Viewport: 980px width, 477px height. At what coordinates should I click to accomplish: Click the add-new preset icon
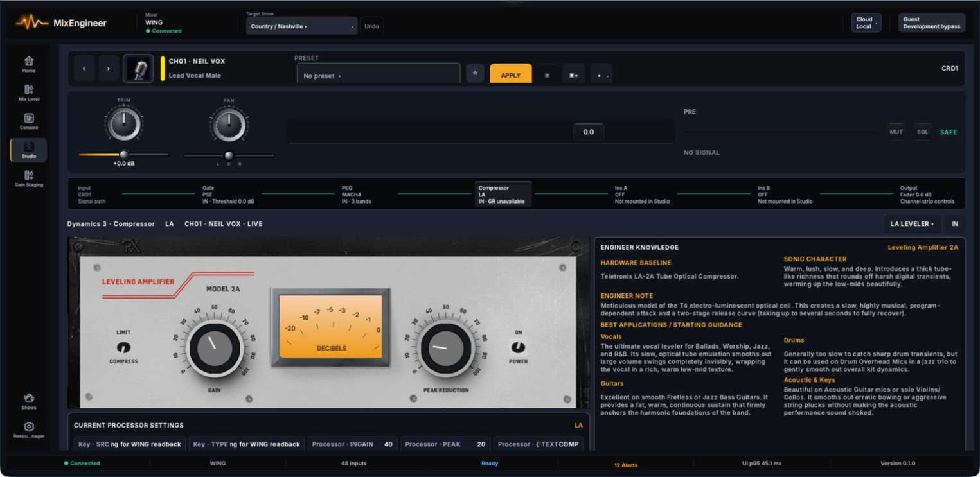pyautogui.click(x=574, y=74)
